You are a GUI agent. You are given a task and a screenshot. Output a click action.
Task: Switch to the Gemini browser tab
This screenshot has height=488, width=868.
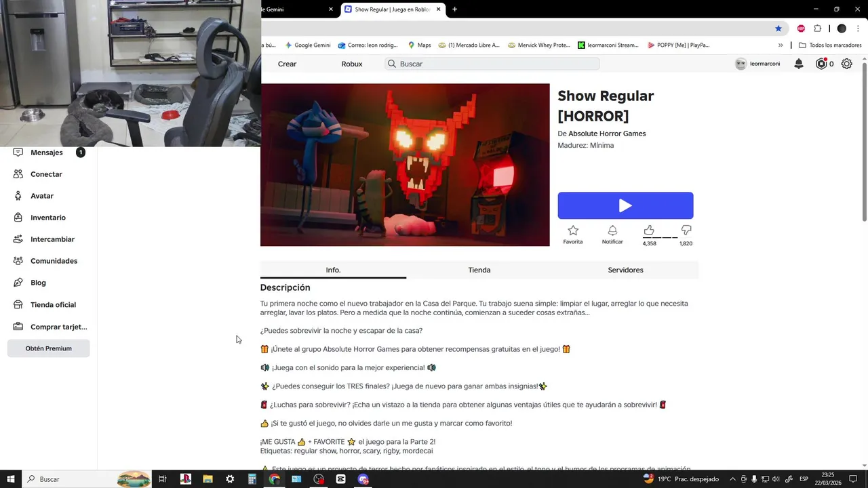(295, 9)
